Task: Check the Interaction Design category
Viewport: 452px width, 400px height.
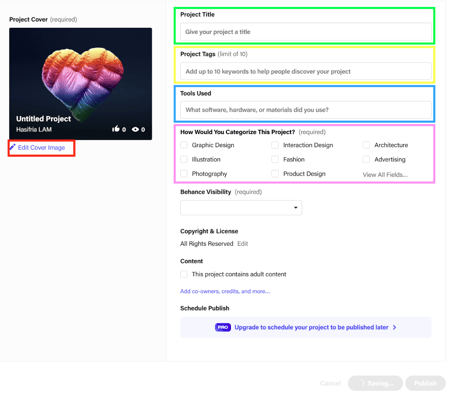Action: click(x=275, y=145)
